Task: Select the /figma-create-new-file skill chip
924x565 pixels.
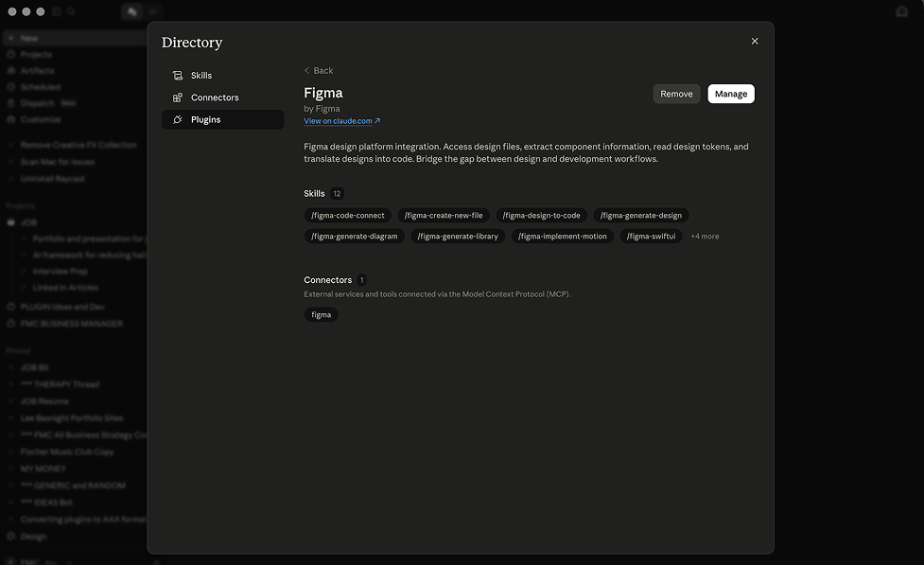Action: 444,215
